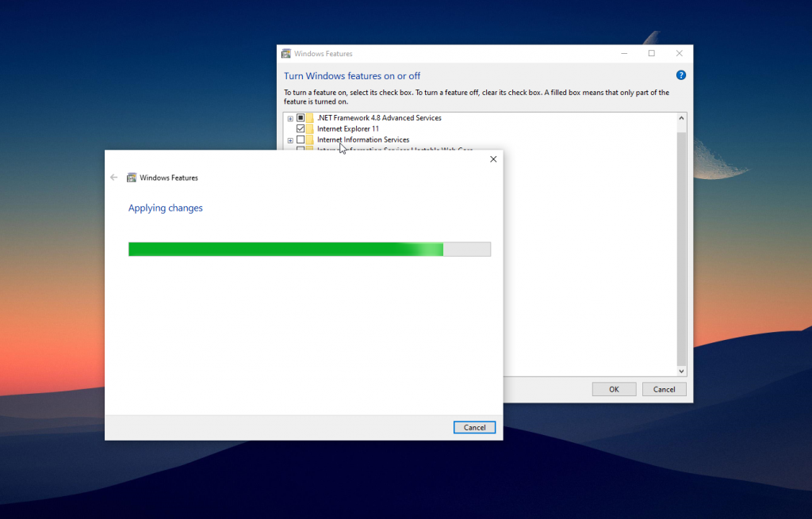This screenshot has width=812, height=519.
Task: Expand the Internet Information Services node
Action: tap(290, 140)
